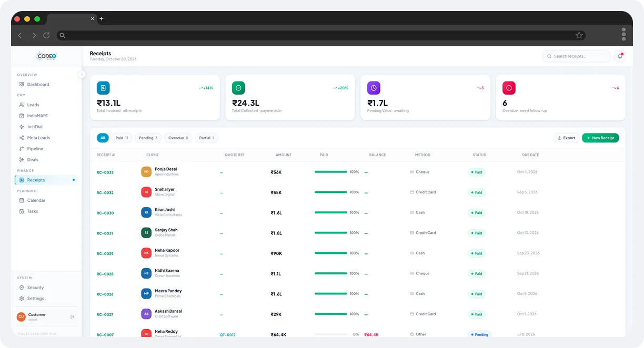This screenshot has height=348, width=644.
Task: Click the Settings gear icon
Action: click(22, 299)
